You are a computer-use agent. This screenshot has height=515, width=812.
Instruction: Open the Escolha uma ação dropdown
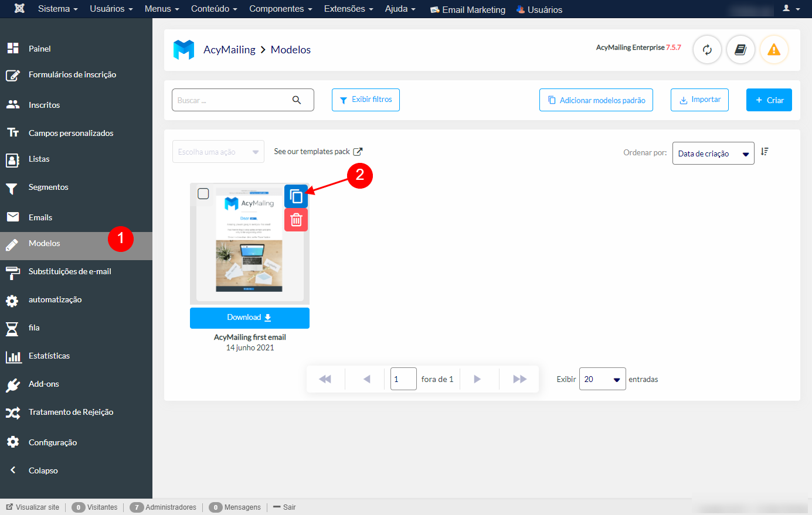(218, 151)
